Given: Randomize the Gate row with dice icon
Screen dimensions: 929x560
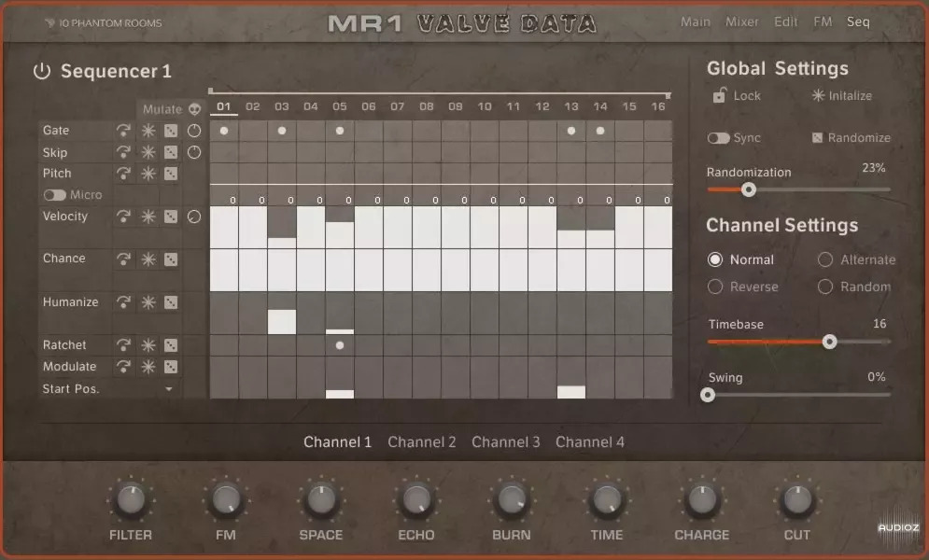Looking at the screenshot, I should coord(171,132).
